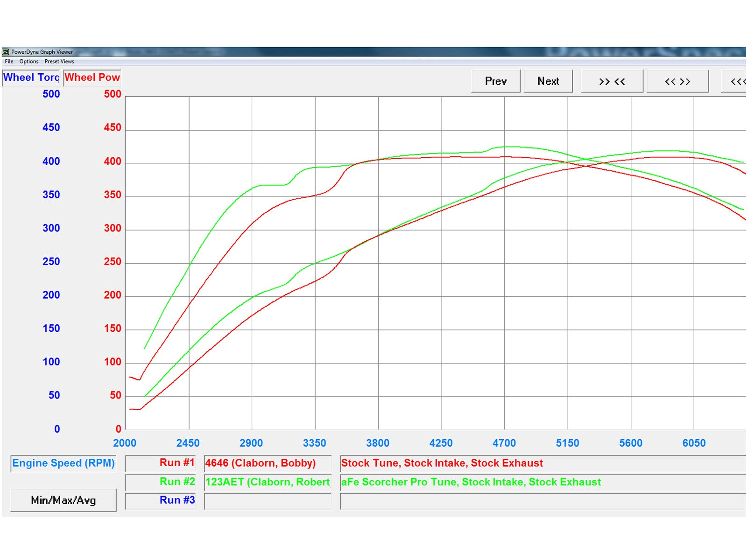Open the Options menu
Image resolution: width=747 pixels, height=560 pixels.
29,61
